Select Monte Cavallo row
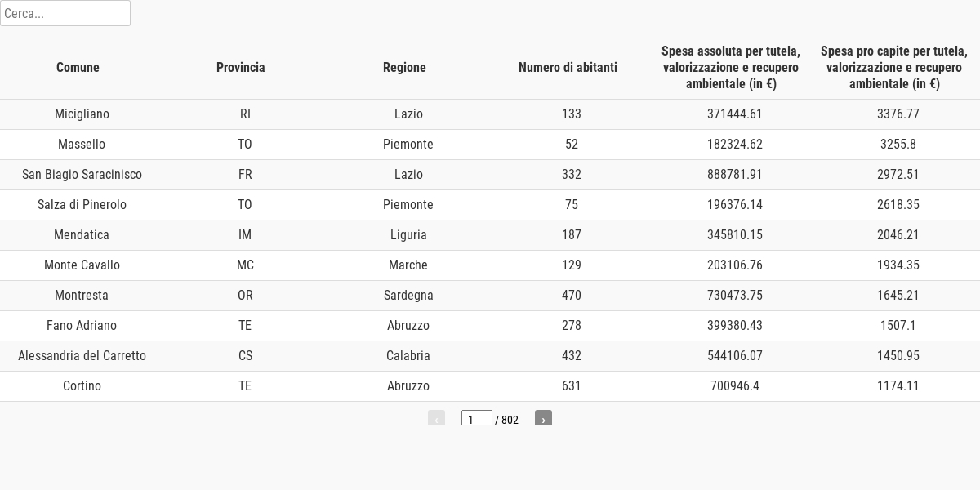Screen dimensions: 980x490 pos(490,265)
